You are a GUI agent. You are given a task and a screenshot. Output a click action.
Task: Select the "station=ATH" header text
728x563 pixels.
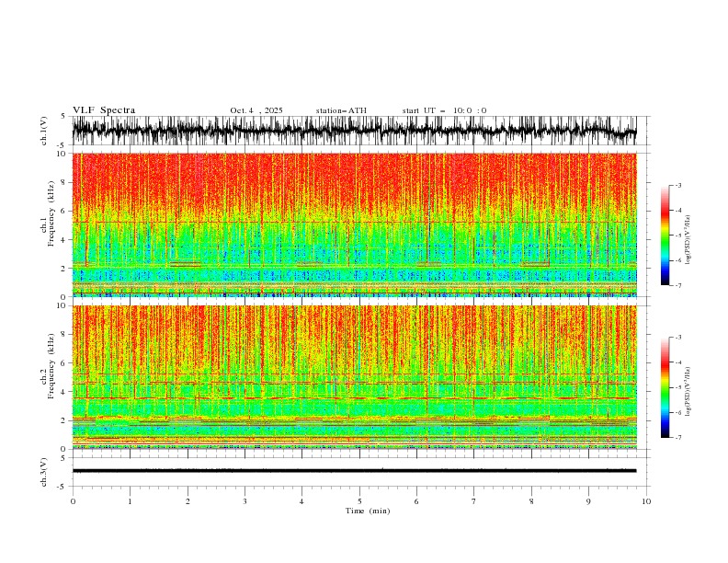coord(341,110)
